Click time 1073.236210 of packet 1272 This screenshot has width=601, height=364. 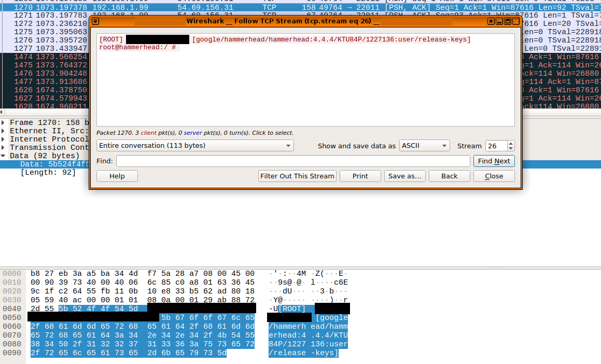click(x=61, y=24)
